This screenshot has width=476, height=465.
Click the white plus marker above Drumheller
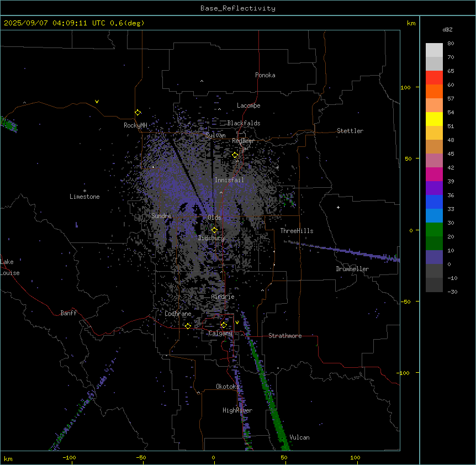point(338,207)
